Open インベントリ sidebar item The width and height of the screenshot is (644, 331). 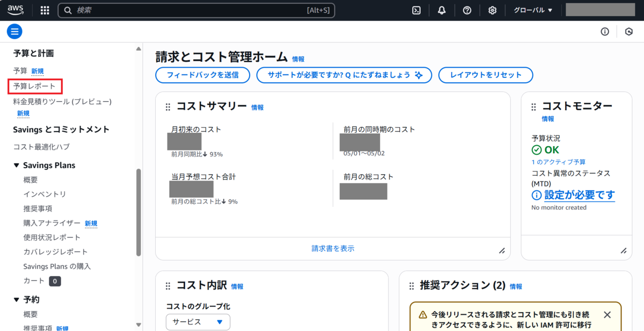pyautogui.click(x=45, y=194)
